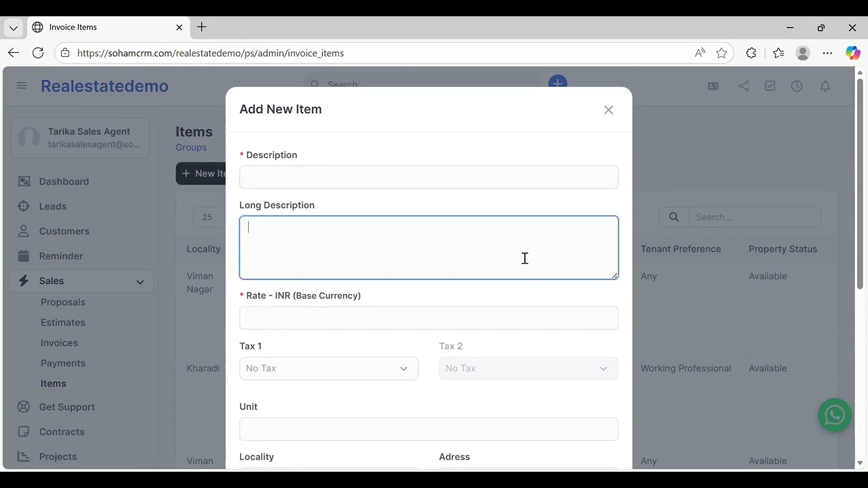Open Invoices under Sales

[59, 343]
